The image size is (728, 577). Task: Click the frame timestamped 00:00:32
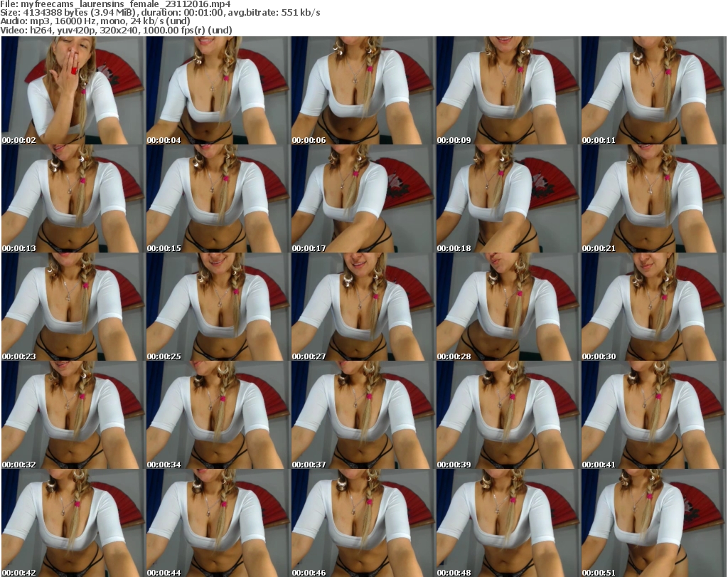pos(73,415)
